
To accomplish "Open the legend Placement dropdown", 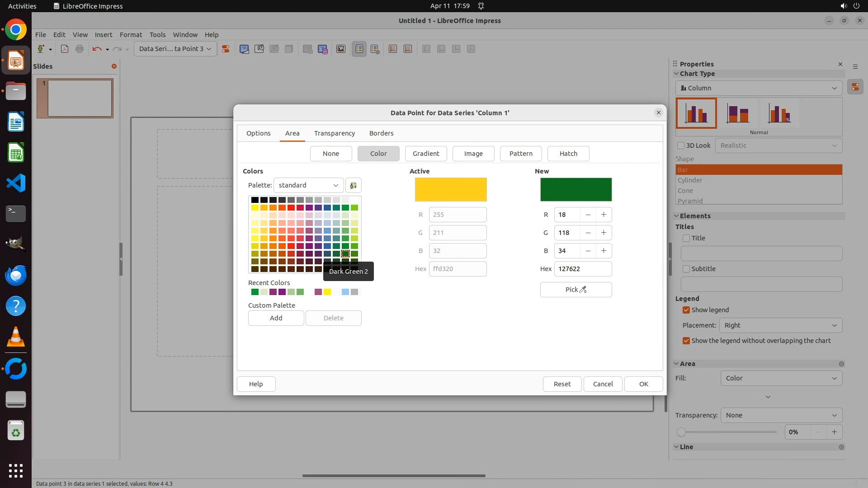I will tap(780, 325).
